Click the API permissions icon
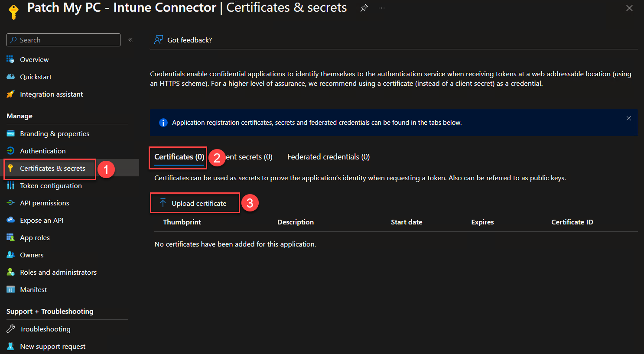 tap(11, 203)
